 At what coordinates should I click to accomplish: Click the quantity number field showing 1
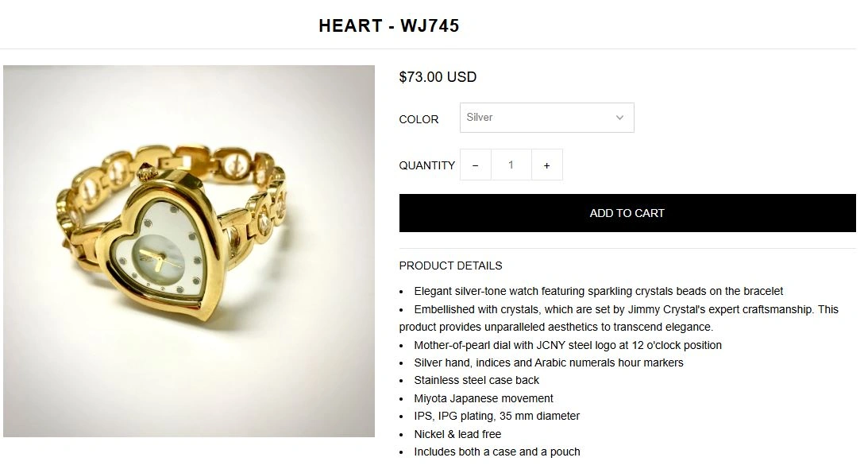511,165
